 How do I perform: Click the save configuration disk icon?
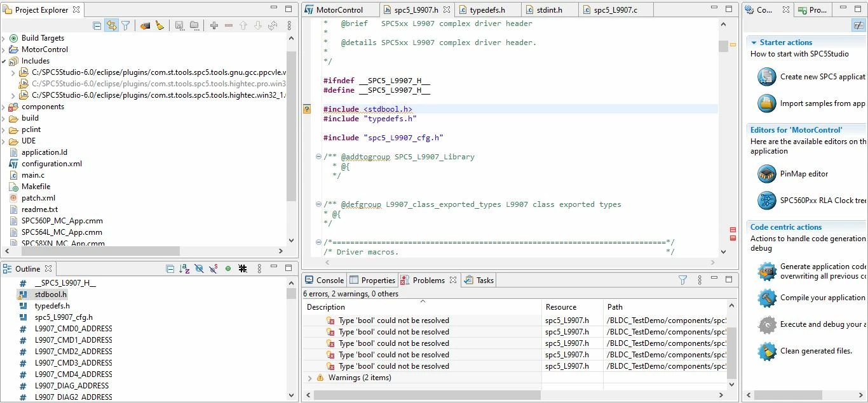[179, 25]
